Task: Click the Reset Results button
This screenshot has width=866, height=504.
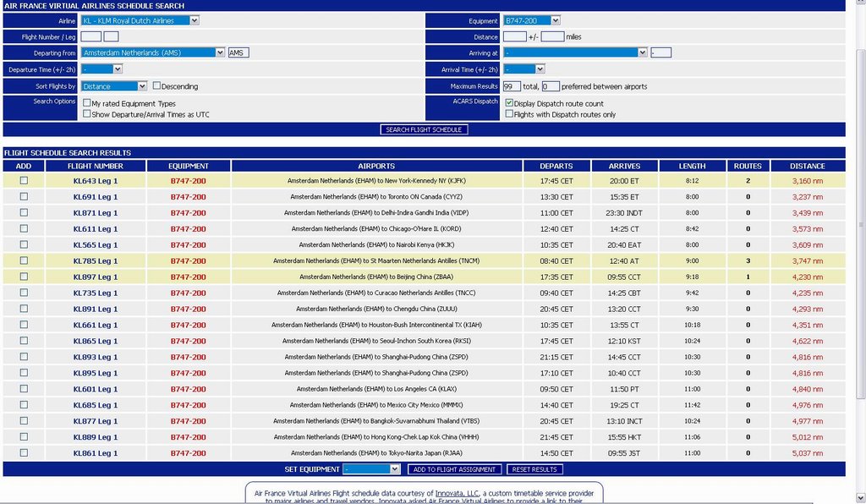Action: pos(534,469)
